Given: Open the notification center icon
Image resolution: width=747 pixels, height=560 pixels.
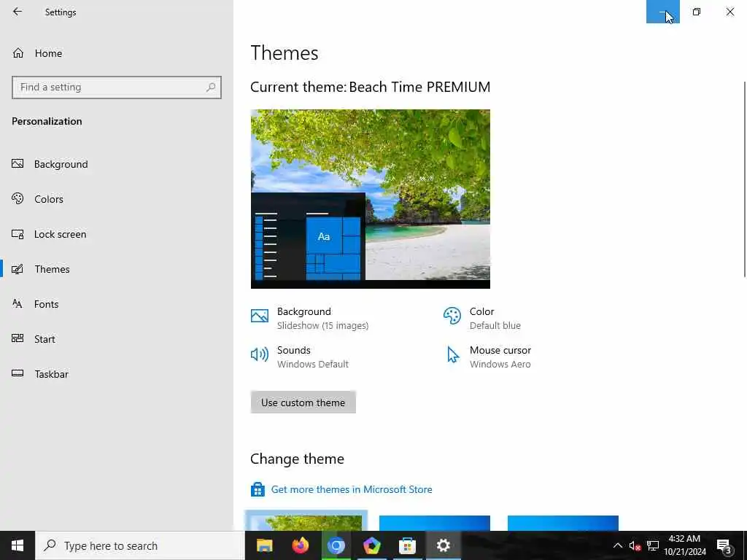Looking at the screenshot, I should tap(724, 545).
